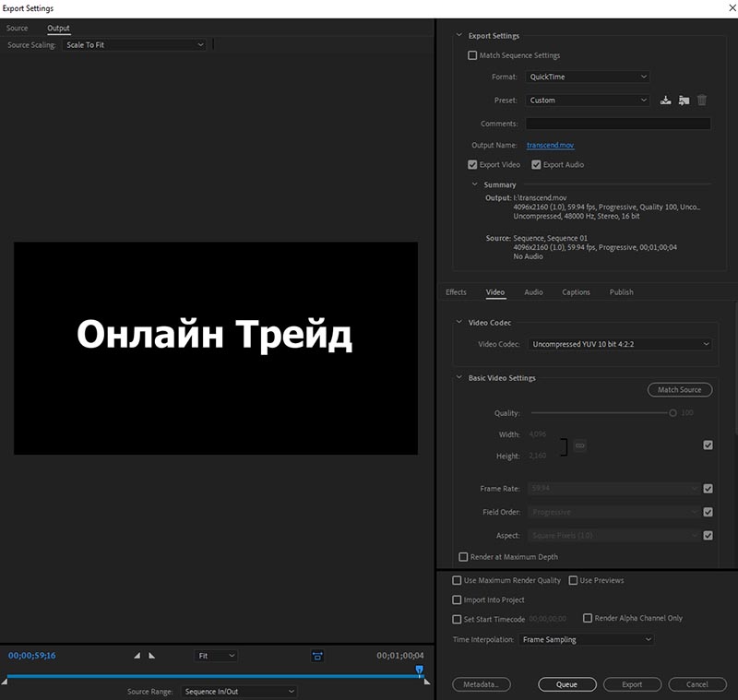The image size is (738, 700).
Task: Click the Quality slider handle
Action: (x=673, y=413)
